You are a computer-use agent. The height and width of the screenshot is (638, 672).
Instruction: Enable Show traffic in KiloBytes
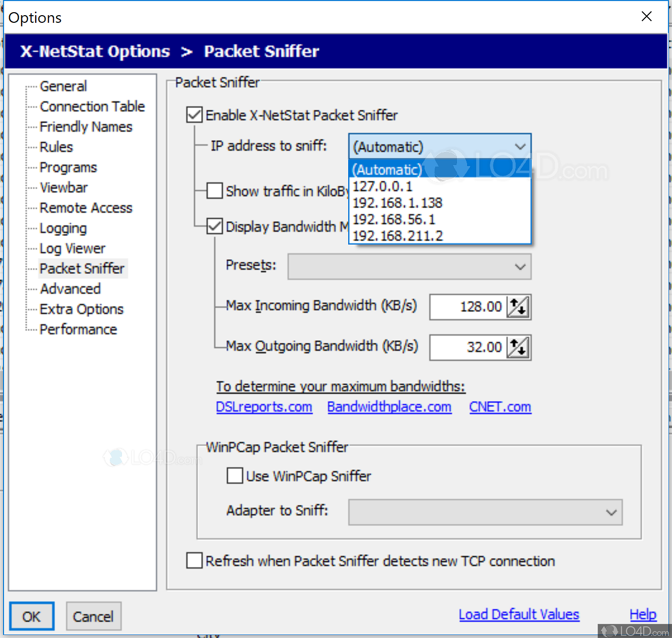[214, 191]
